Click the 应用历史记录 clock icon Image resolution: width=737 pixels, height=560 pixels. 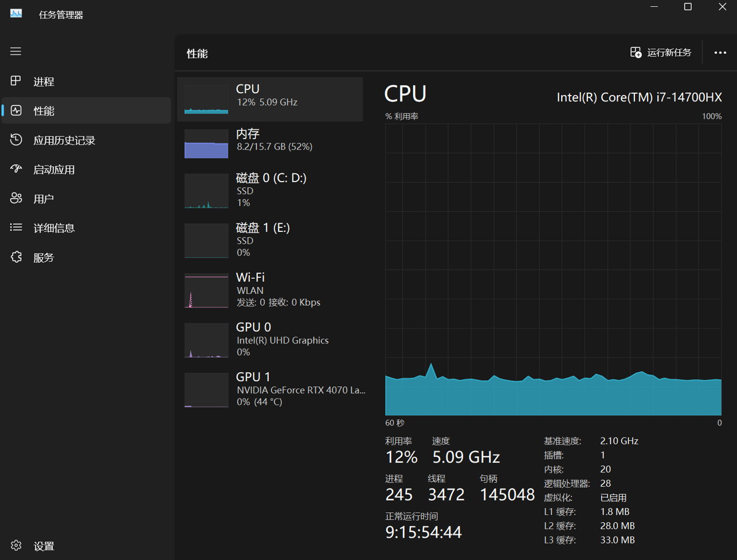point(16,140)
